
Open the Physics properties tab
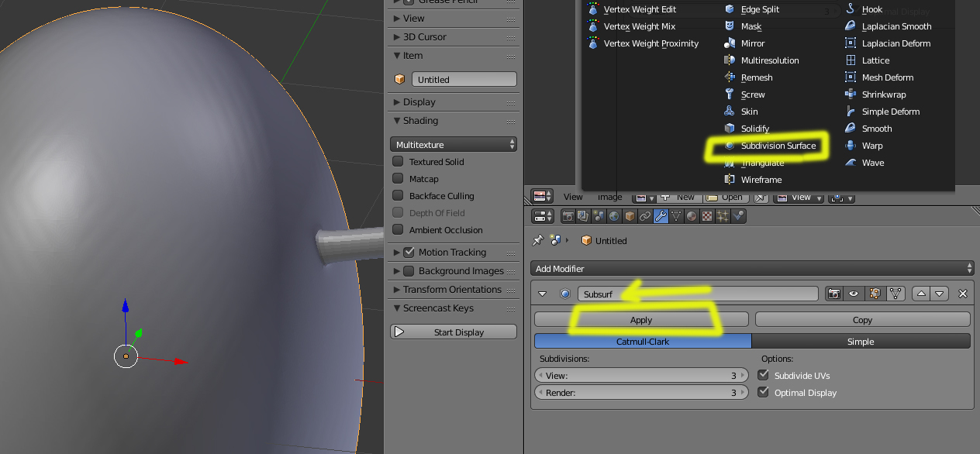(738, 216)
